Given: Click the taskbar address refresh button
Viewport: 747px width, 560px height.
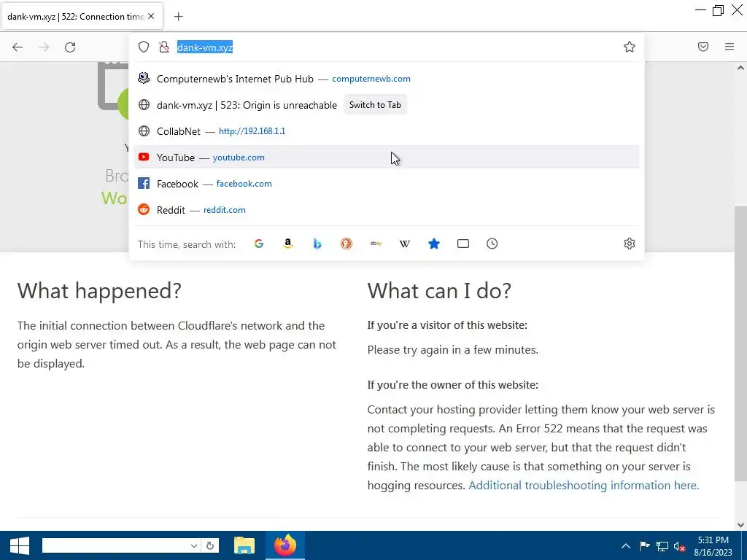Looking at the screenshot, I should pos(210,545).
